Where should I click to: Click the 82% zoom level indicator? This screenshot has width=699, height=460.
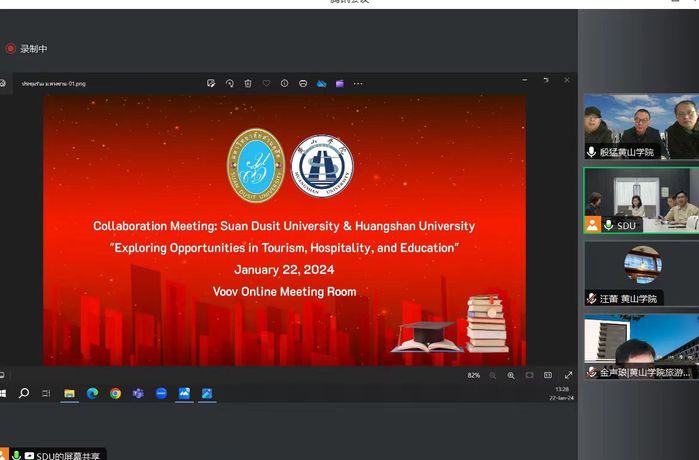click(x=474, y=375)
